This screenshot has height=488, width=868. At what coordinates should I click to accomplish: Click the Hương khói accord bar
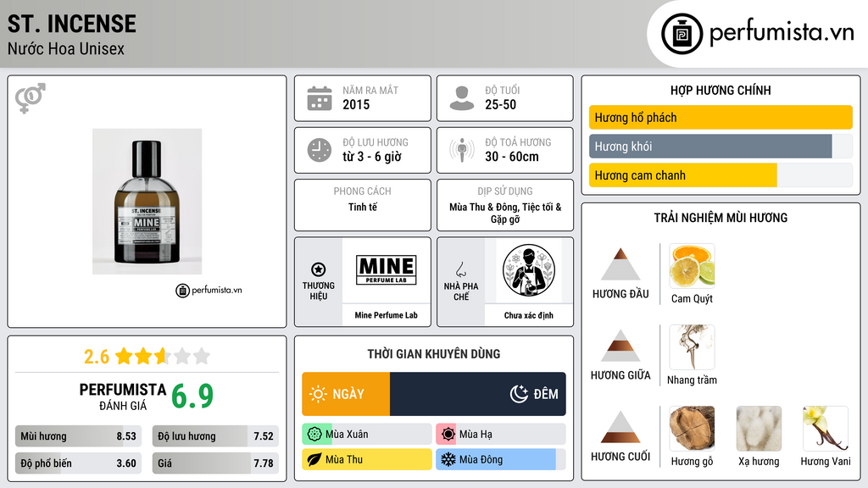721,146
